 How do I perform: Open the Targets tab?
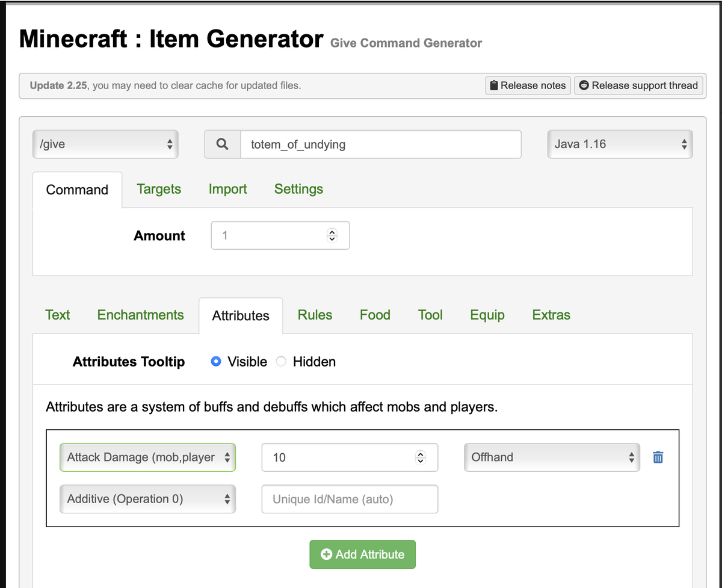pyautogui.click(x=159, y=189)
